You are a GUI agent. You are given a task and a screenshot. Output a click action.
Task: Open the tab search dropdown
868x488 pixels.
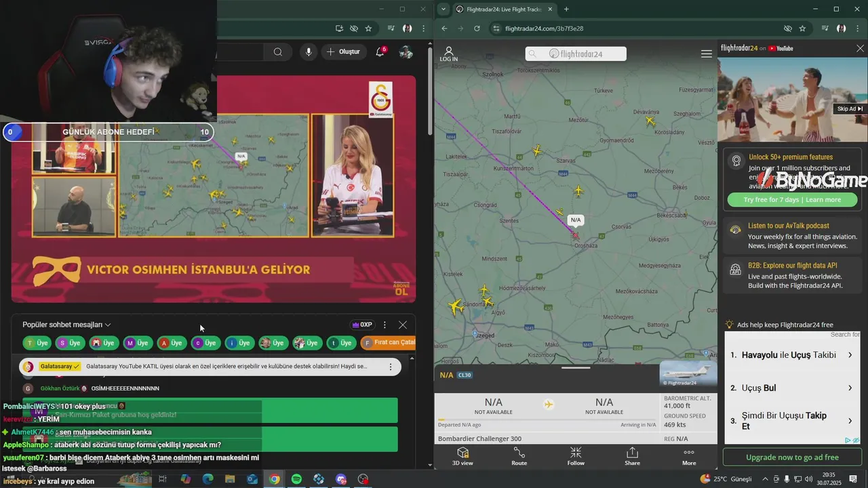(x=443, y=9)
